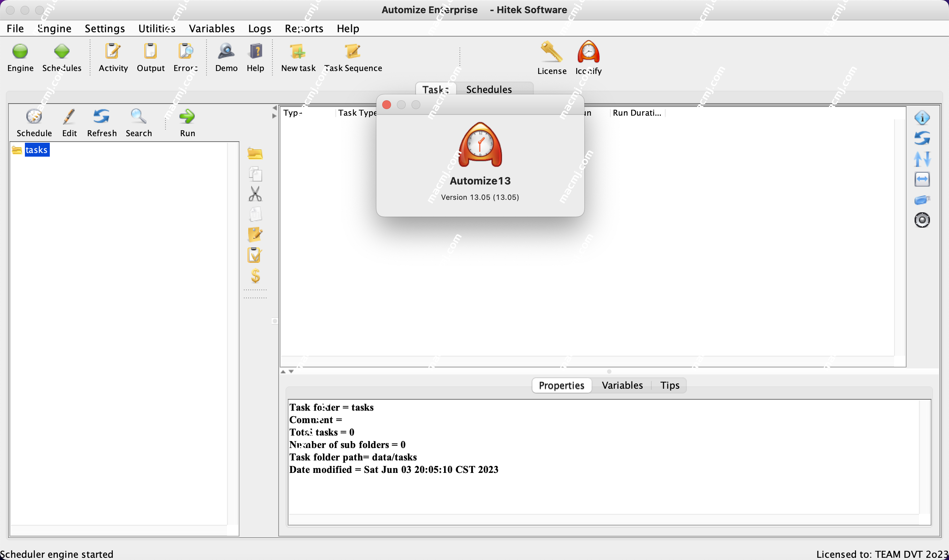Click the copy pages icon
Image resolution: width=949 pixels, height=560 pixels.
[255, 174]
